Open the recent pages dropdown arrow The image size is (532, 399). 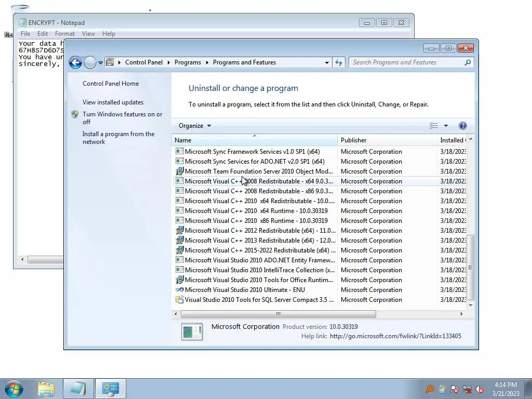point(100,63)
